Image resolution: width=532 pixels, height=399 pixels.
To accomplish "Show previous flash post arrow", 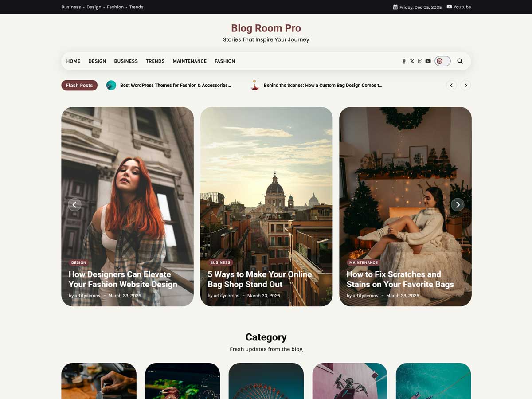I will 451,85.
